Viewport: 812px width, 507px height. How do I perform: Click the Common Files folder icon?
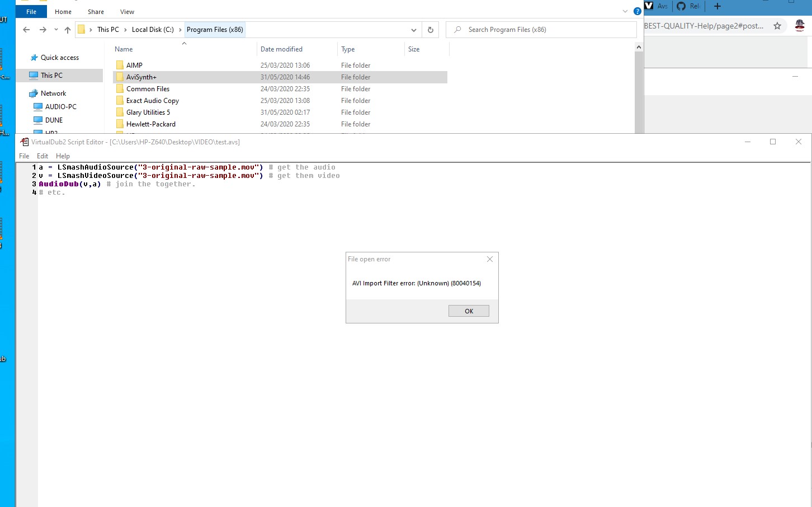coord(120,89)
